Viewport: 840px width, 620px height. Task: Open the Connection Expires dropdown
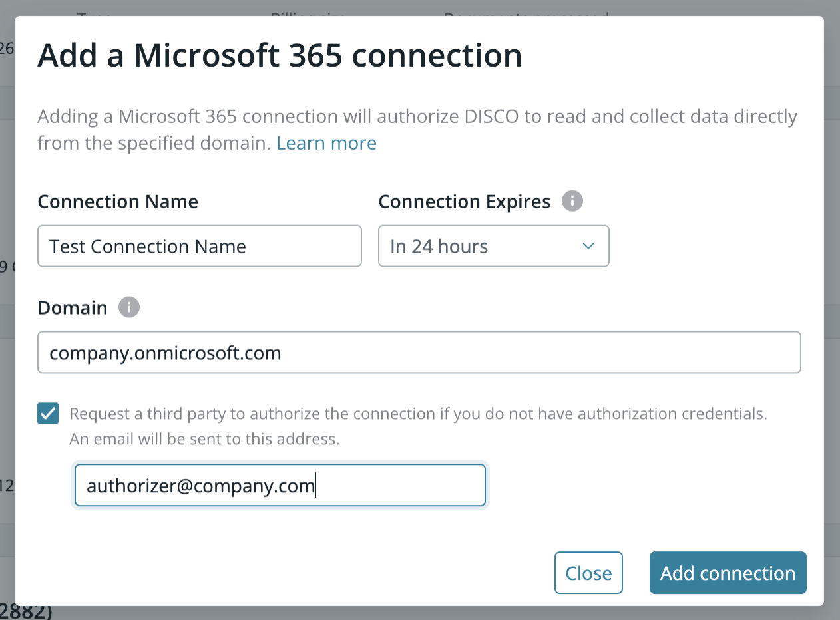pyautogui.click(x=494, y=246)
